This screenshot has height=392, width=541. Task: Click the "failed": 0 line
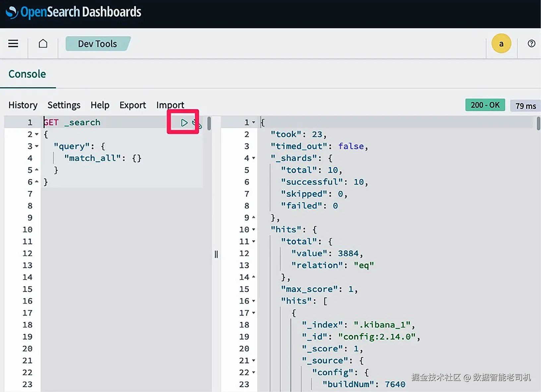pos(309,206)
